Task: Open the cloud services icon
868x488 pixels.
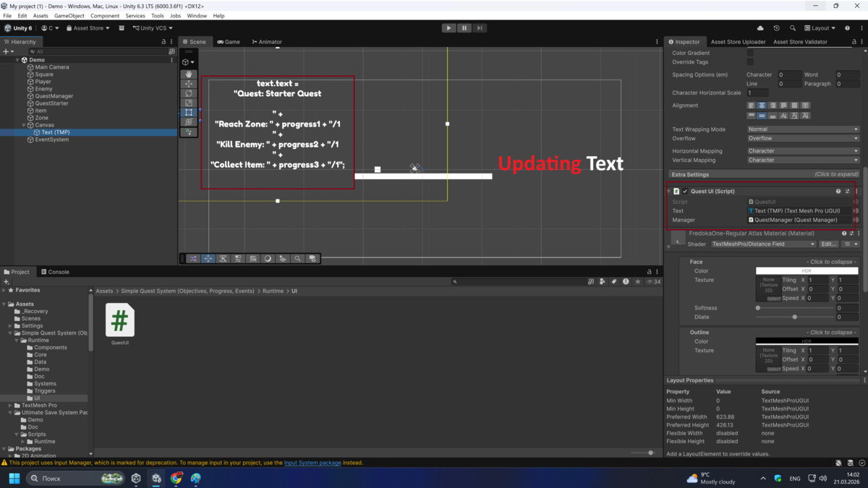Action: pos(760,28)
